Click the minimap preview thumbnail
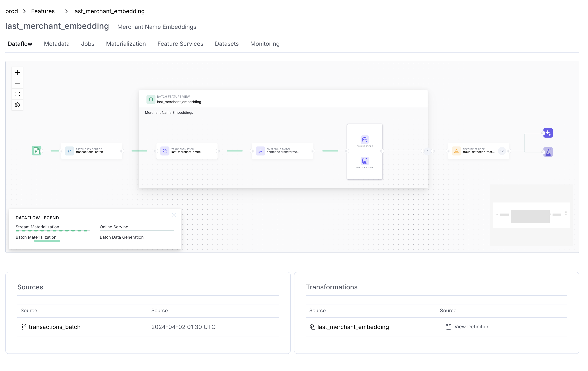This screenshot has width=588, height=371. [531, 215]
